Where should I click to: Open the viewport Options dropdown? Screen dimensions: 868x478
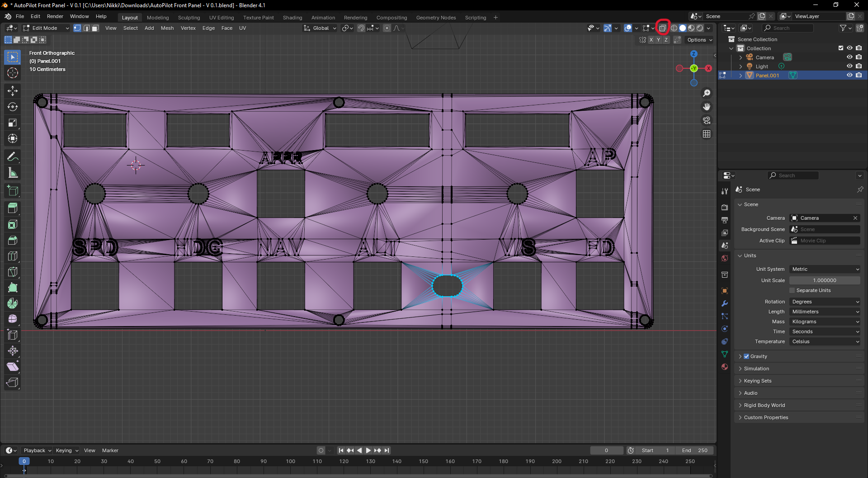click(699, 40)
